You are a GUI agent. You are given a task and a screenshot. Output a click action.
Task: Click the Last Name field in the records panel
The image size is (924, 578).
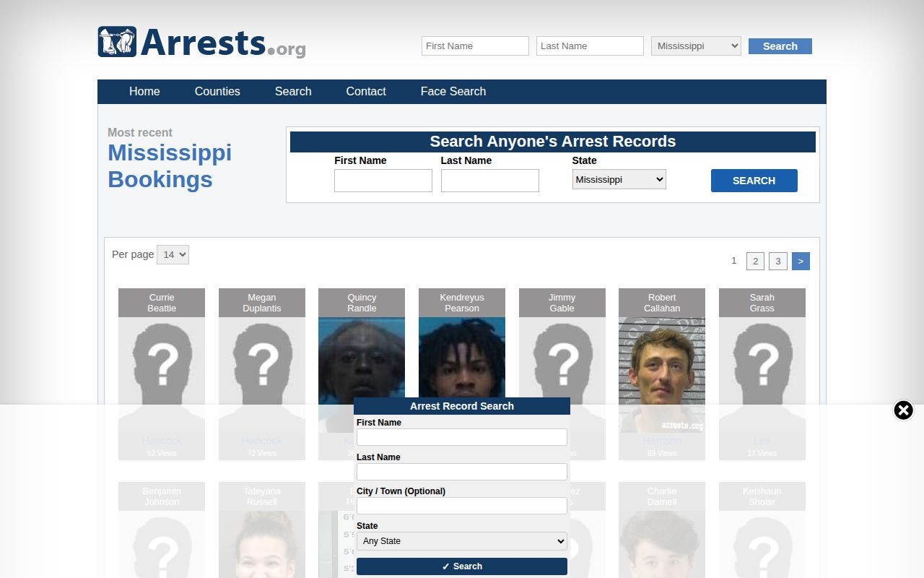click(490, 181)
